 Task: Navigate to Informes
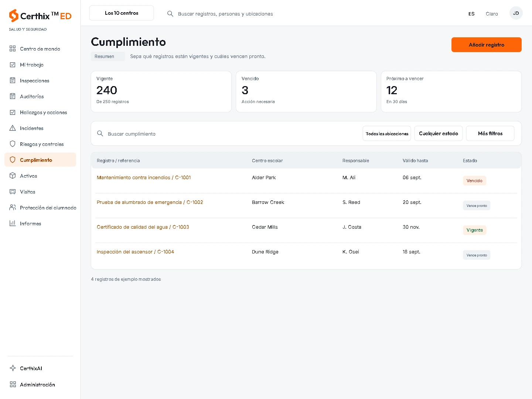tap(40, 224)
